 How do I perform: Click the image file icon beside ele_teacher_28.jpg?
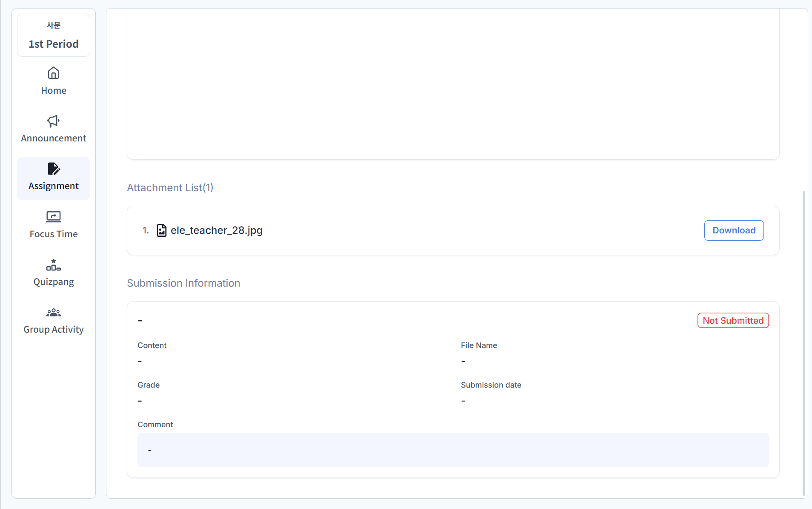coord(162,230)
